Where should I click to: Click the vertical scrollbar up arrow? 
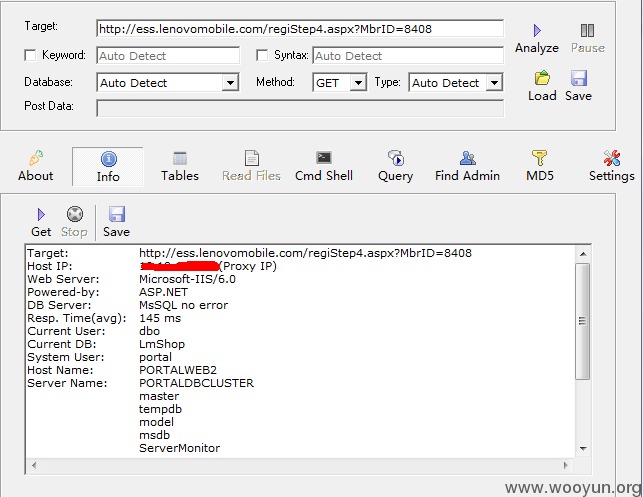click(x=583, y=254)
